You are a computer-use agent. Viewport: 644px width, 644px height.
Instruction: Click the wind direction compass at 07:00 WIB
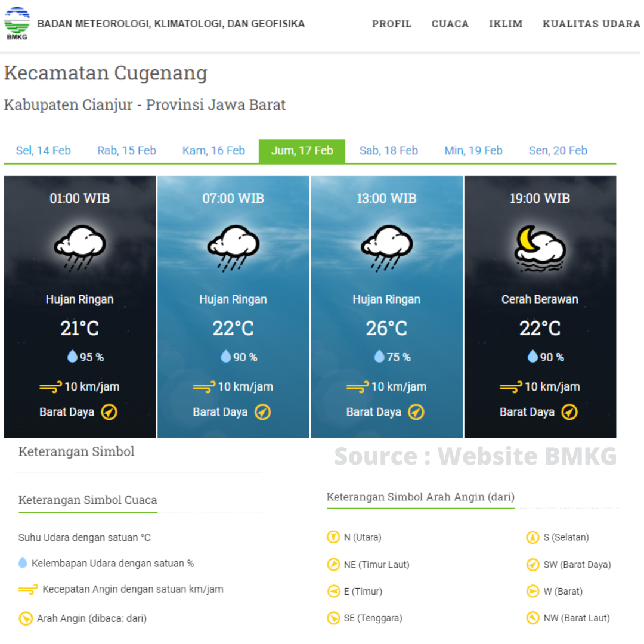click(263, 412)
